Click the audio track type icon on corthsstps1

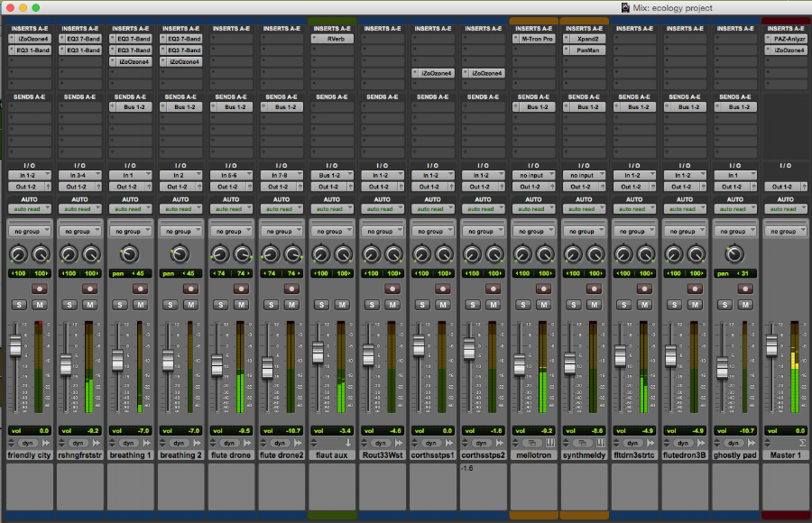click(449, 444)
